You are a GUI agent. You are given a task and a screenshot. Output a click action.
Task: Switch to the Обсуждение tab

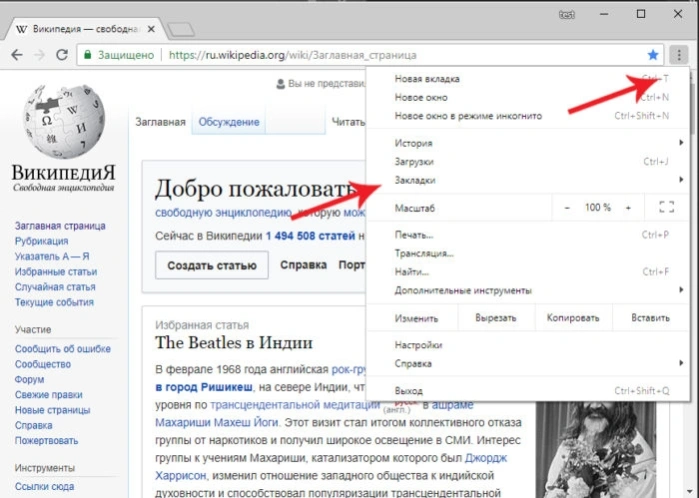pos(229,122)
